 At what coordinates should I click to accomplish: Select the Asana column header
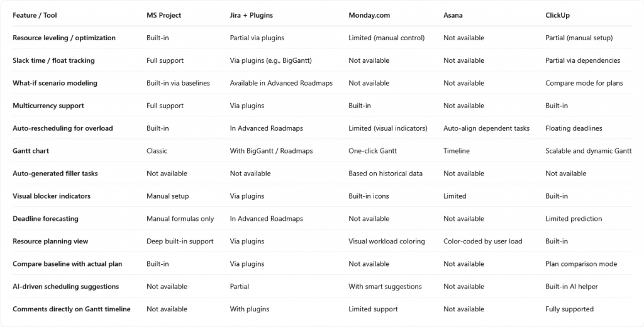453,15
